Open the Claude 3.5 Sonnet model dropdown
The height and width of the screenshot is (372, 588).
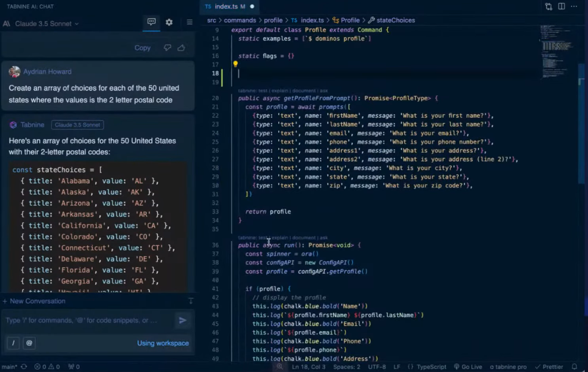click(x=47, y=24)
